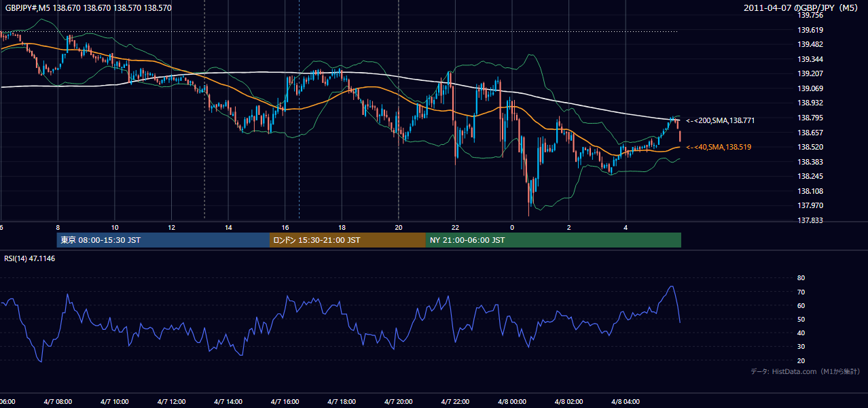Click hour label 8 under price chart
Viewport: 868px width, 408px height.
(x=58, y=228)
